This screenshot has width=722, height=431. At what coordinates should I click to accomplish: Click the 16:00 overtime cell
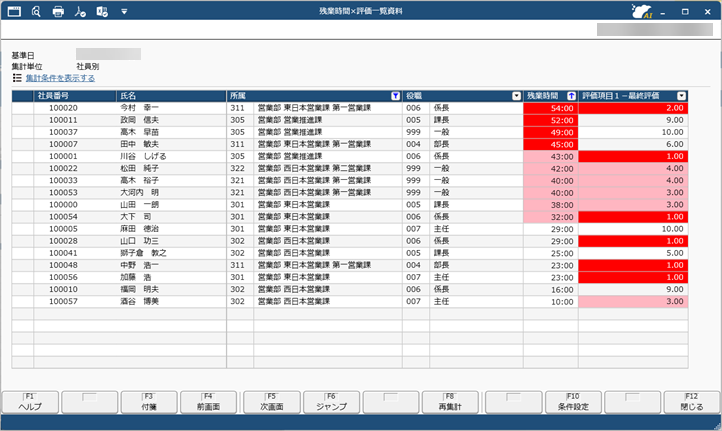[551, 290]
